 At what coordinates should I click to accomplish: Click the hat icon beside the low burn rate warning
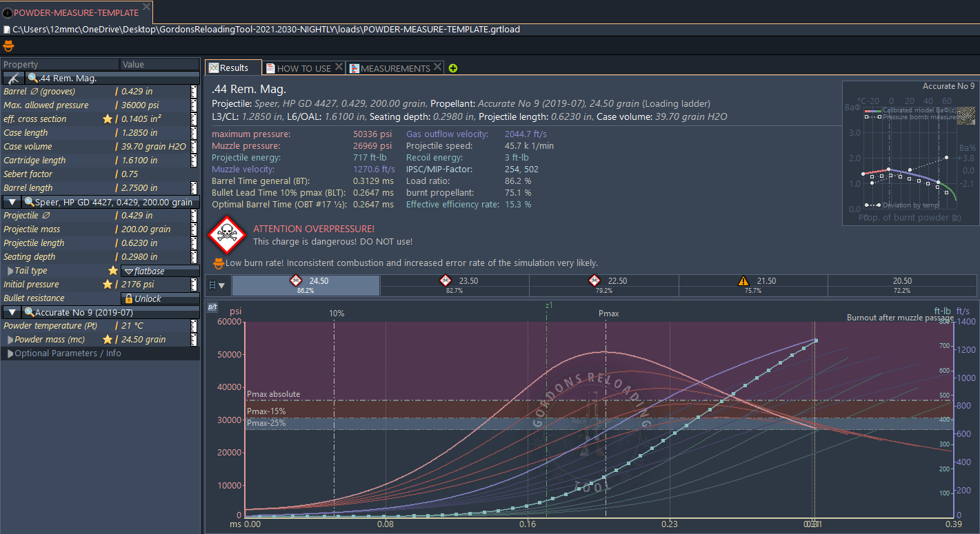[219, 263]
